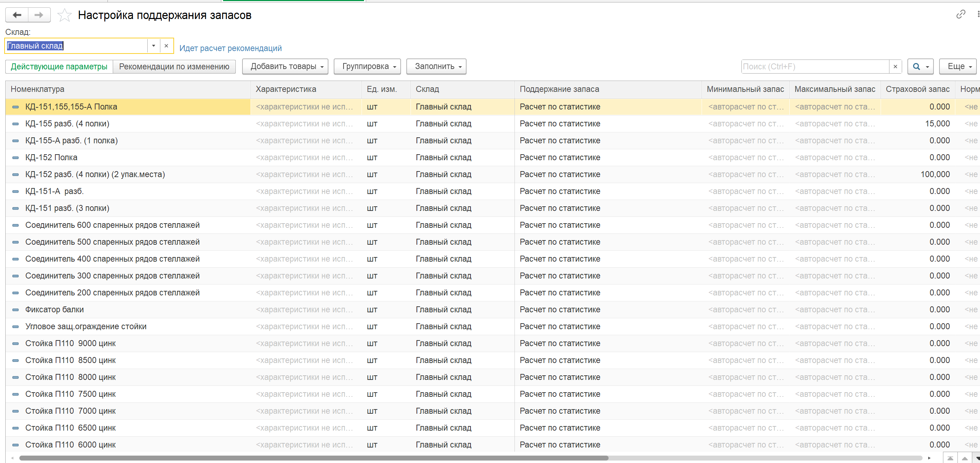Click the magnifier search button
Viewport: 980px width, 463px height.
coord(917,67)
